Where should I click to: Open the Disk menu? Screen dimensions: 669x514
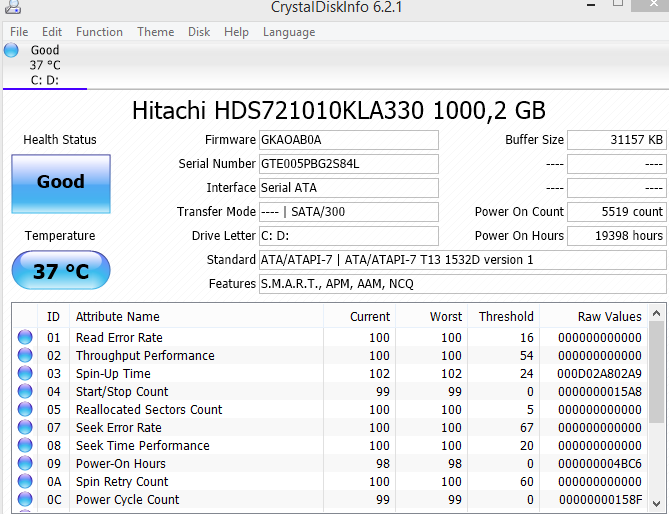[199, 32]
